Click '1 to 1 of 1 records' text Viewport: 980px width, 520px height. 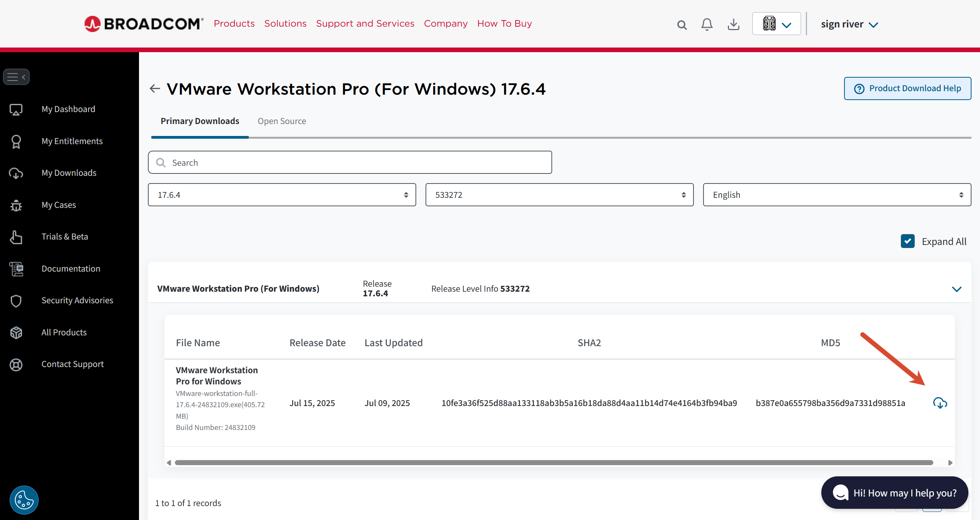pyautogui.click(x=188, y=503)
